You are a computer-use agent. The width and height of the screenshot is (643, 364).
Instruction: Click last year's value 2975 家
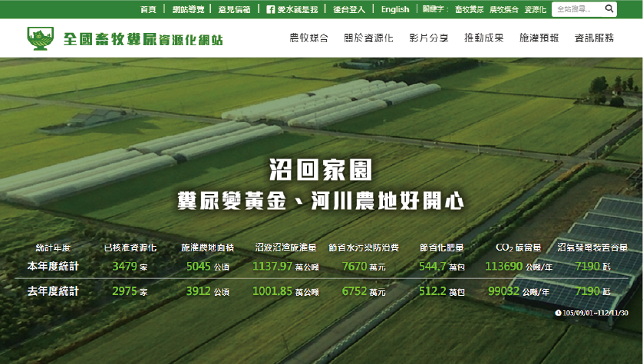click(130, 291)
